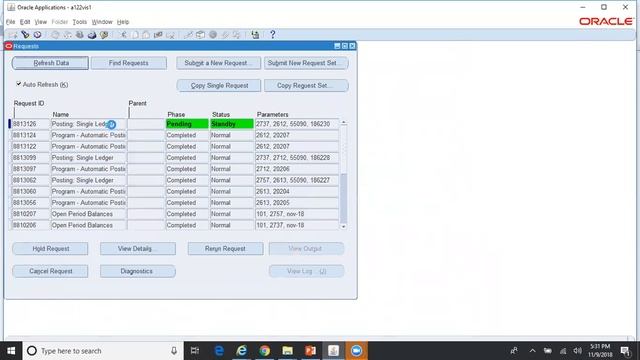The image size is (640, 360).
Task: Click the Copy Request Set button
Action: (x=306, y=85)
